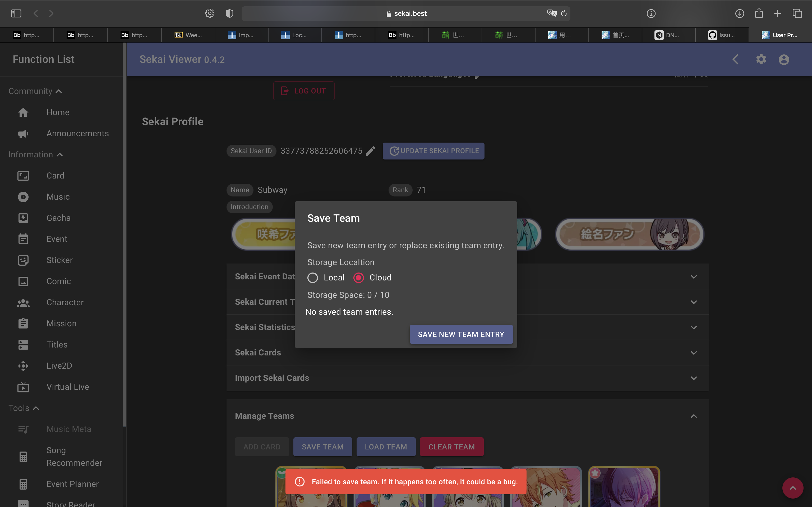
Task: Click the CLEAR TEAM button
Action: pyautogui.click(x=451, y=447)
